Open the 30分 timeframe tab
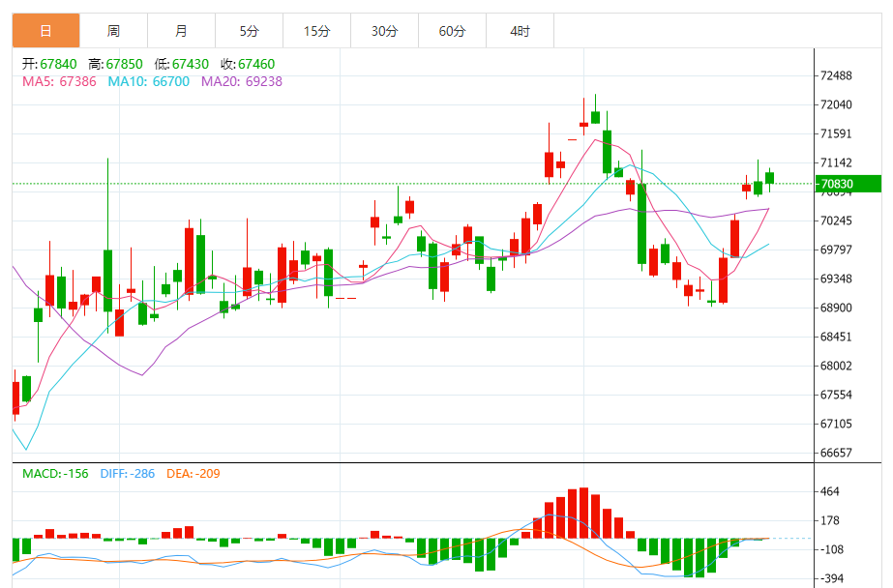This screenshot has width=893, height=588. (x=384, y=31)
